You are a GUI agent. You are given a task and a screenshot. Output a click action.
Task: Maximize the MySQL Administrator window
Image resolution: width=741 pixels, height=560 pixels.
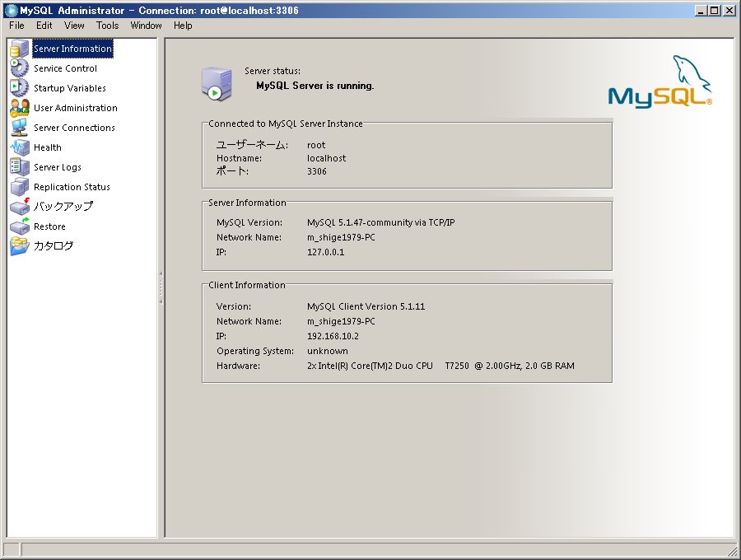(x=715, y=11)
